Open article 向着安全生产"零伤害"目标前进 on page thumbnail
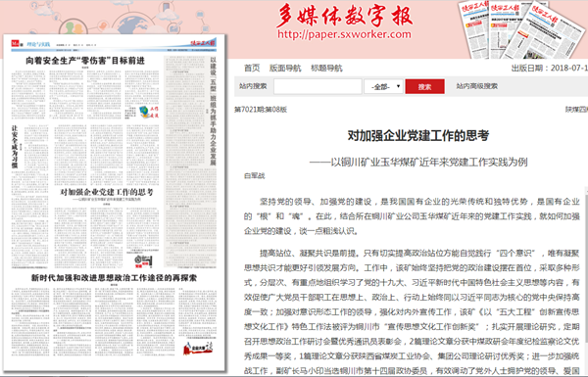588x377 pixels. (85, 61)
